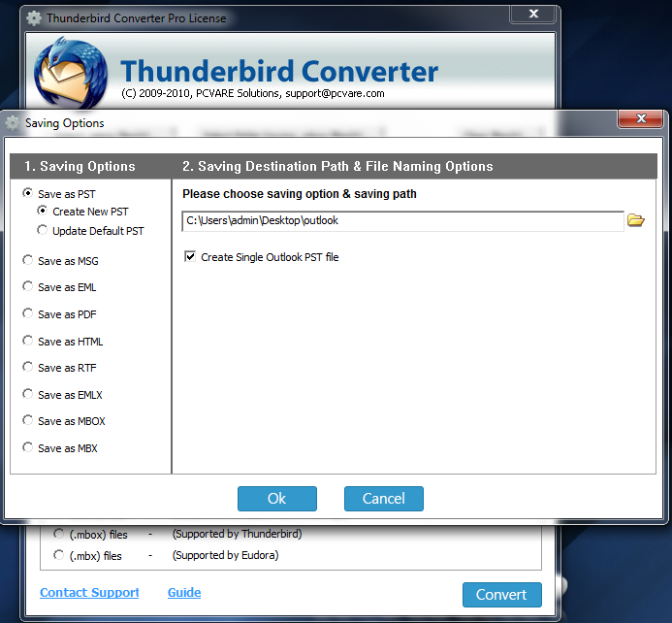Click the 'Thunderbird Converter' banner title
The height and width of the screenshot is (623, 672).
click(x=279, y=71)
